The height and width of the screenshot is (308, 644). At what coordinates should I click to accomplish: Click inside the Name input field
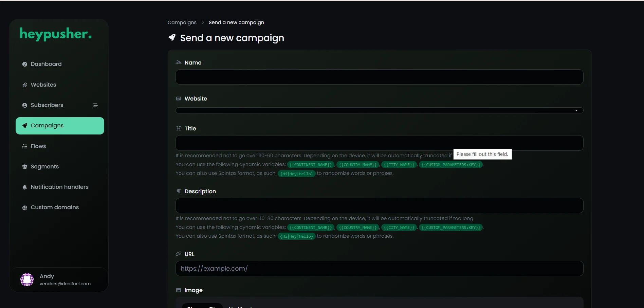coord(379,77)
